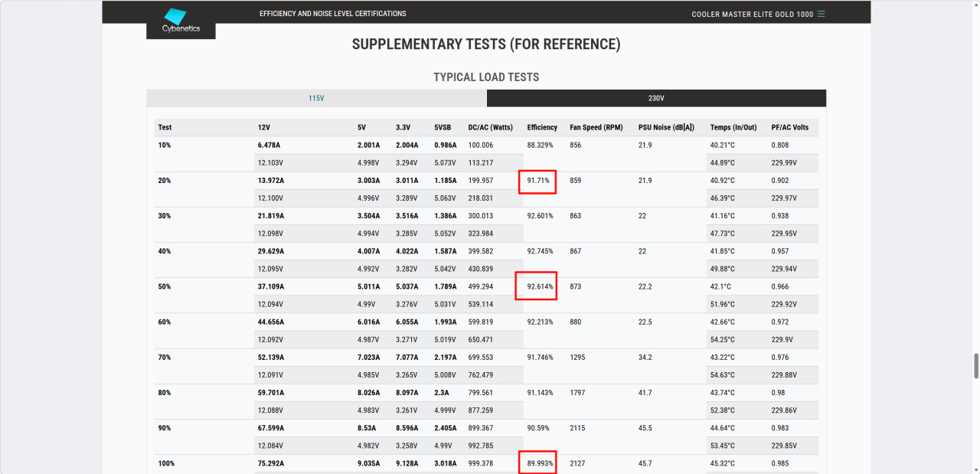Click the Supplementary Tests (For Reference) heading
Viewport: 980px width, 474px height.
(486, 44)
